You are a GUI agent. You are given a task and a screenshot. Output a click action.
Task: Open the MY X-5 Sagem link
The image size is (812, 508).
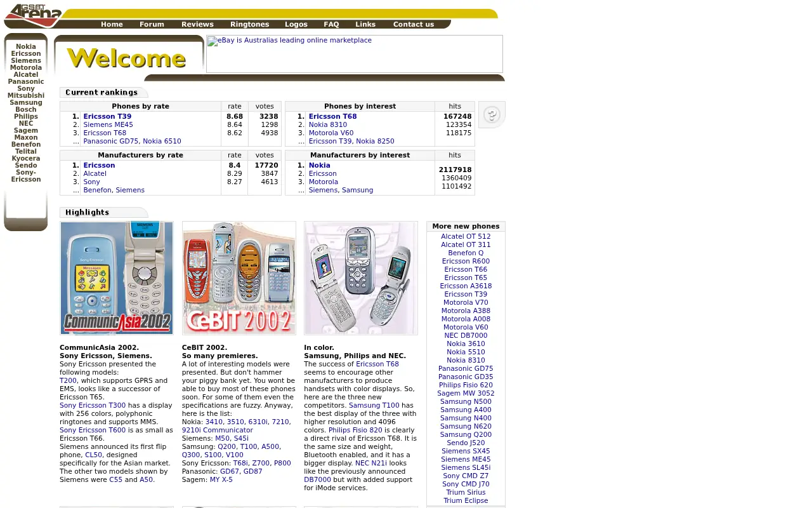[x=221, y=479]
